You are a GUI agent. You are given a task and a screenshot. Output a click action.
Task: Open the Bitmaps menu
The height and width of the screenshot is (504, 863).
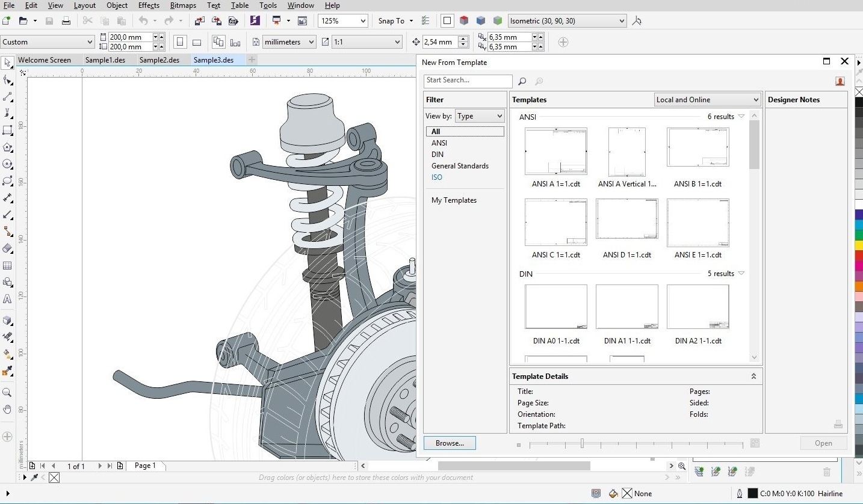tap(183, 5)
